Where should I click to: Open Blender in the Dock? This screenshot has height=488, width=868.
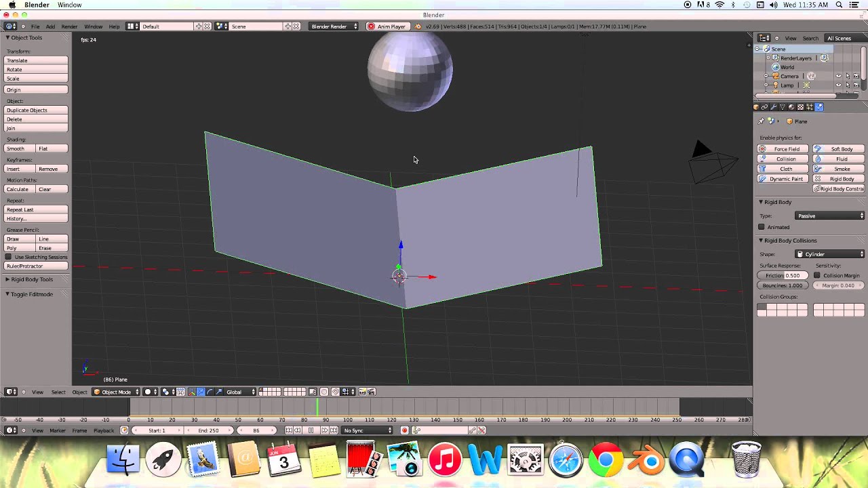pos(646,460)
